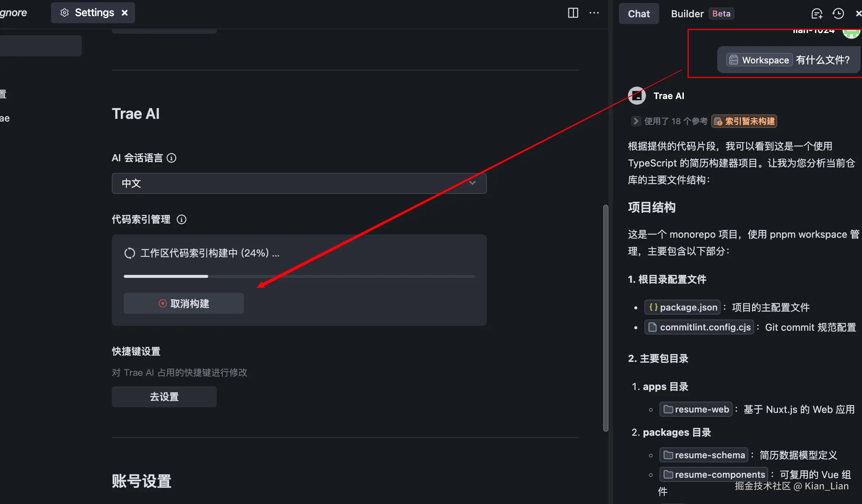Screen dimensions: 862x504
Task: Click the index build progress bar
Action: tap(299, 276)
